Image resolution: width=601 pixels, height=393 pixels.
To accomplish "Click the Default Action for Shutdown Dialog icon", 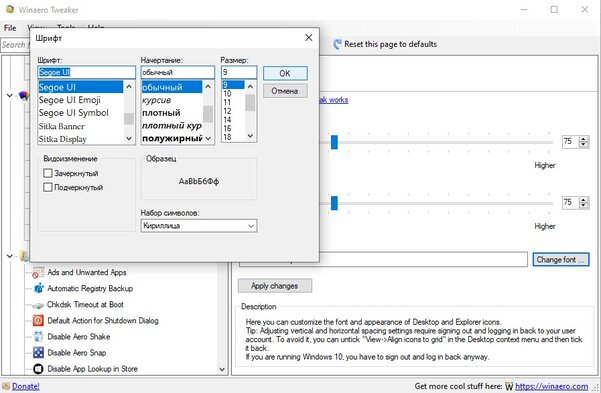I will point(38,321).
